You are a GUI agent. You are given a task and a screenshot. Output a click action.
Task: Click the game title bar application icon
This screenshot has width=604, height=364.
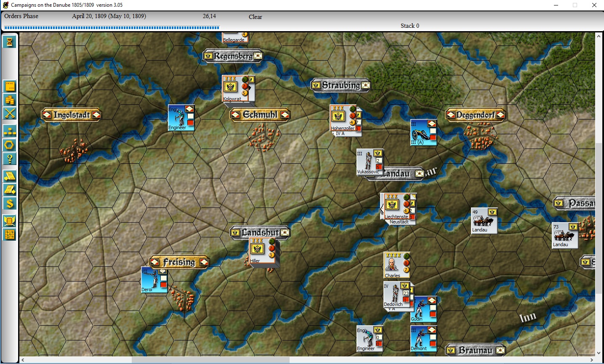5,5
